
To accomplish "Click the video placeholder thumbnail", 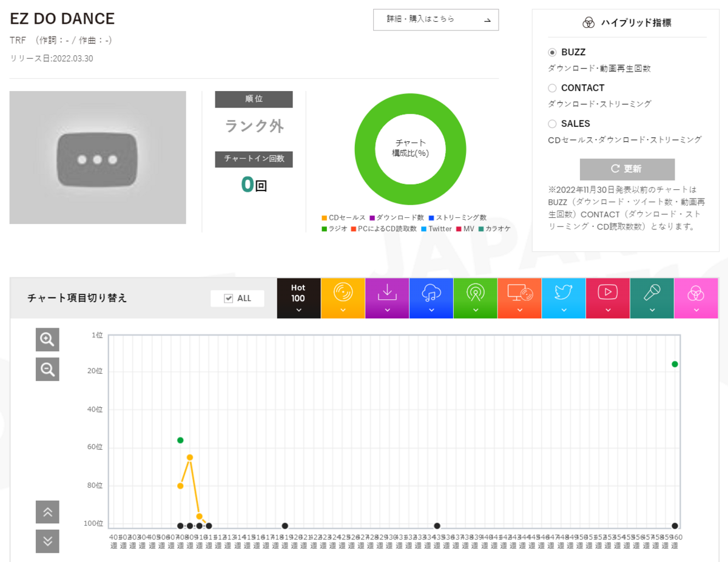I will [98, 158].
